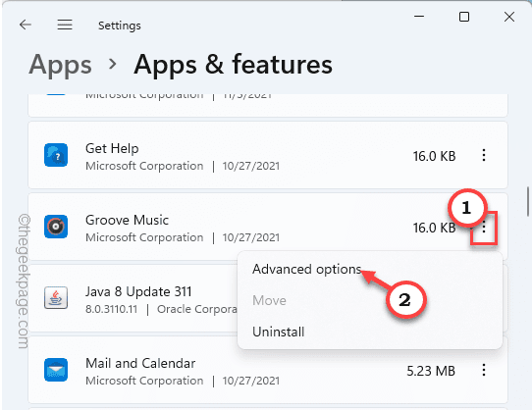Close the Settings window
The image size is (532, 410).
point(508,17)
